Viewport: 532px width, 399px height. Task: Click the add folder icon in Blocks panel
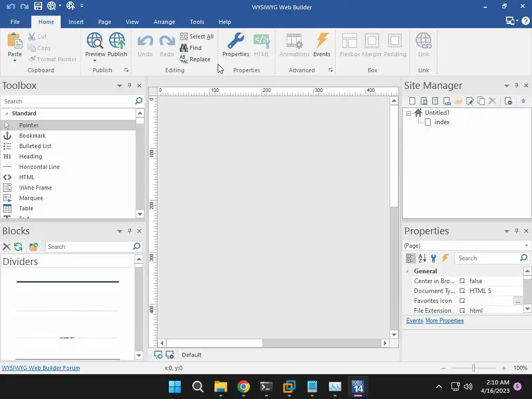point(34,247)
